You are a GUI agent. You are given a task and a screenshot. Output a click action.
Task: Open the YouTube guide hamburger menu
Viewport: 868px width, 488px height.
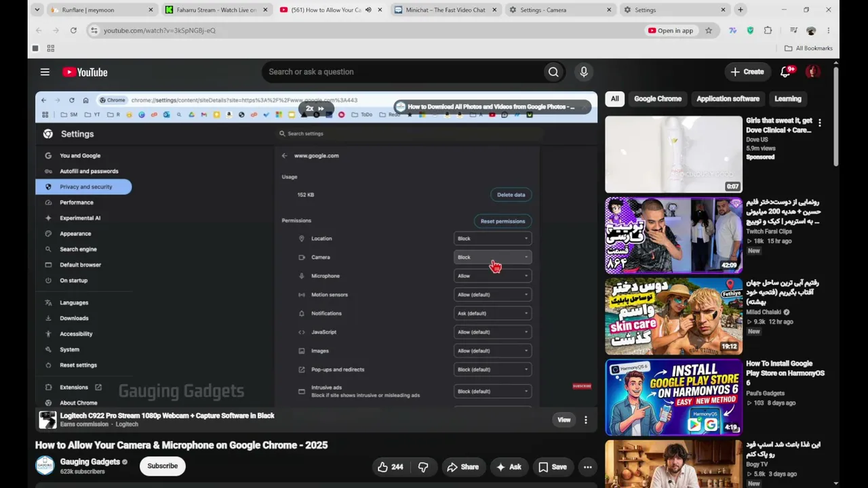pyautogui.click(x=45, y=72)
